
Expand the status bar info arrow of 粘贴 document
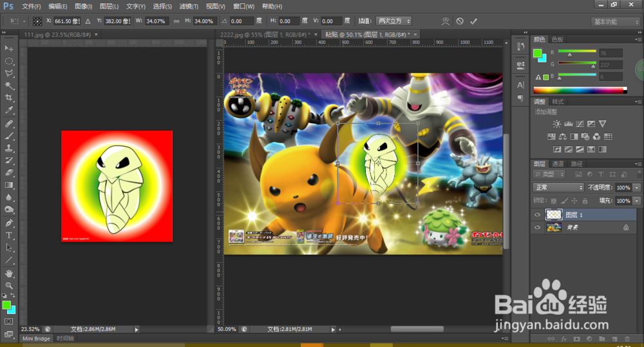pyautogui.click(x=333, y=330)
